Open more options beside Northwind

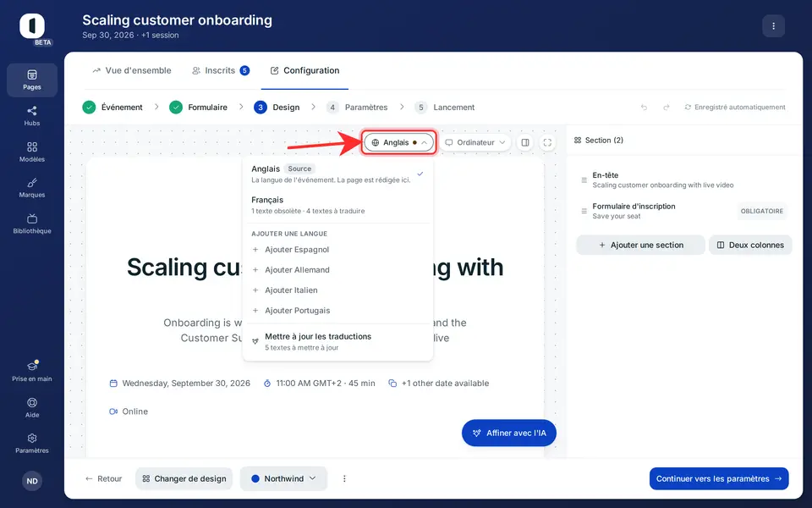tap(344, 479)
